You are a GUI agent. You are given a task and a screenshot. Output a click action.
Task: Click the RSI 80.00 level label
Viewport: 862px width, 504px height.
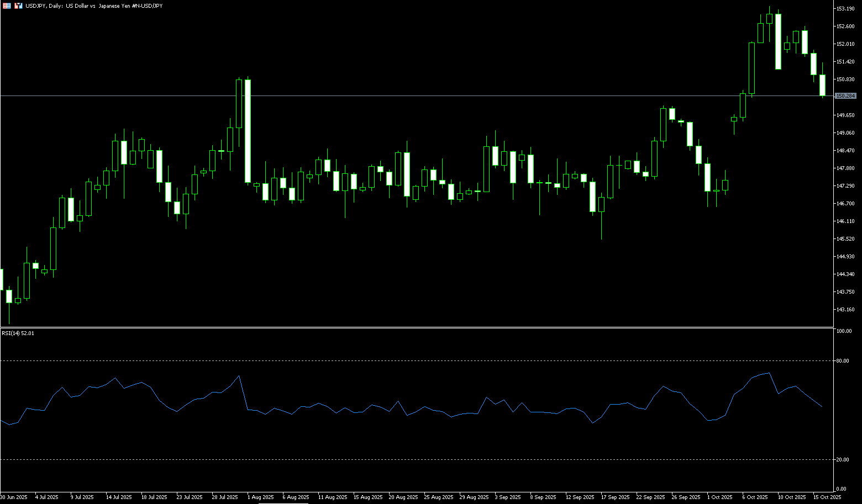coord(843,361)
